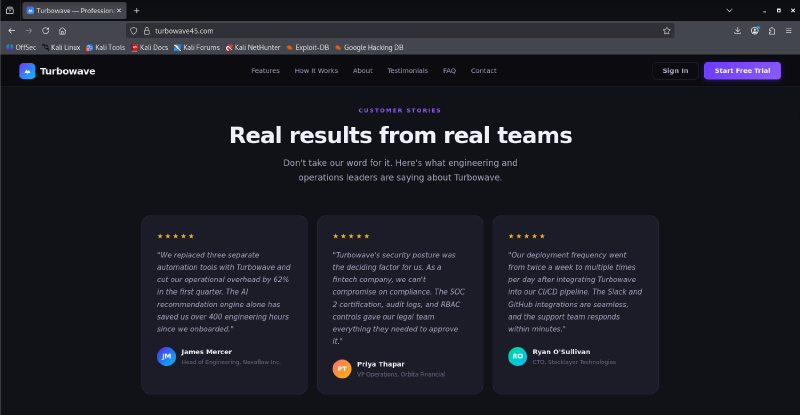This screenshot has height=415, width=800.
Task: Click 'VP Operations, Orbita Financial' text
Action: coord(401,374)
